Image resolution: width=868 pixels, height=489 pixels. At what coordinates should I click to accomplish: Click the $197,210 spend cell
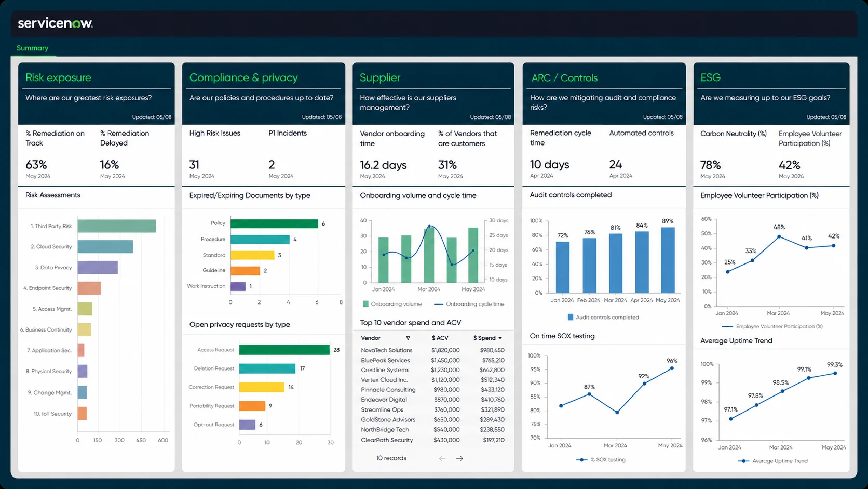[x=494, y=440]
